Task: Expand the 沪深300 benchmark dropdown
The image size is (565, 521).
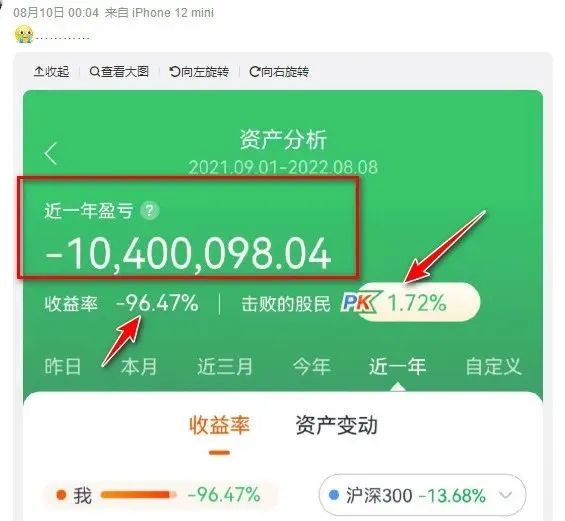Action: [422, 495]
